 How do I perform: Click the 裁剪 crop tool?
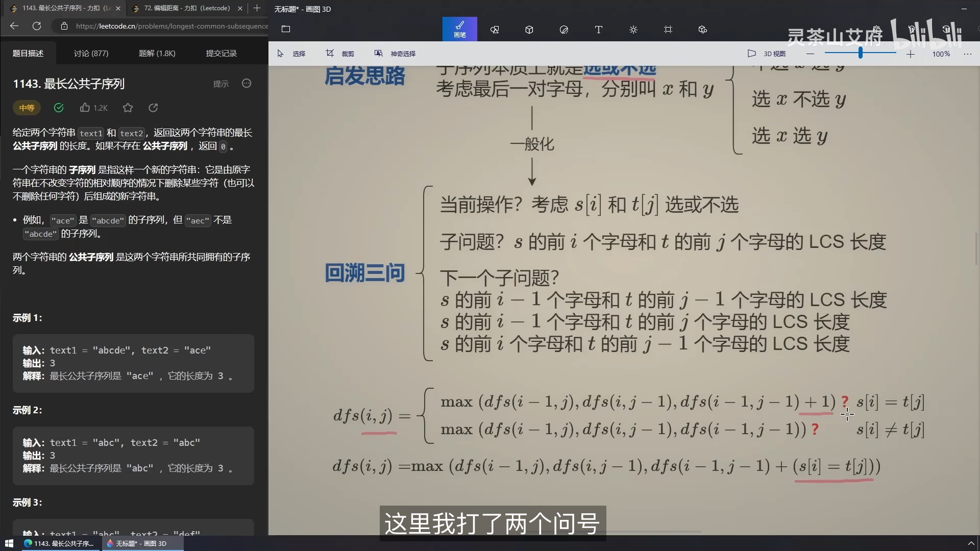[340, 54]
